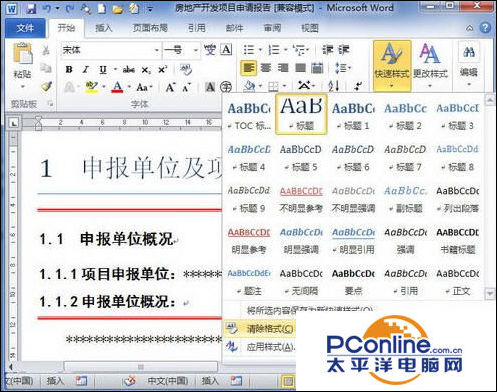Click the Show/Hide paragraph marks icon
This screenshot has height=392, width=497.
click(x=358, y=86)
